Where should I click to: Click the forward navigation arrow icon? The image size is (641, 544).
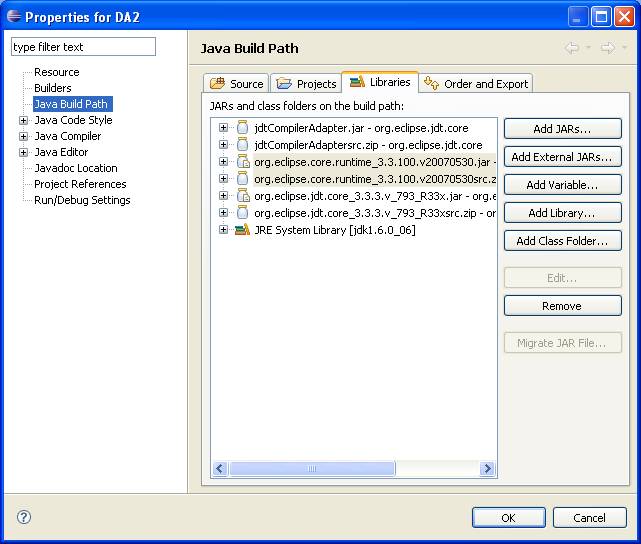point(607,48)
